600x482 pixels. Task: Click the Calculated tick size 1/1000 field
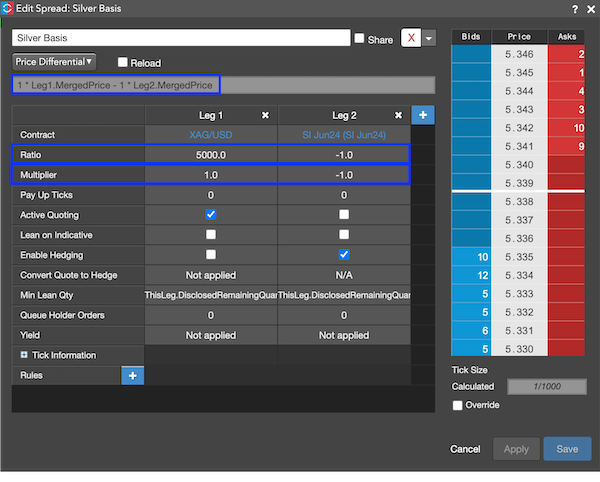[547, 386]
